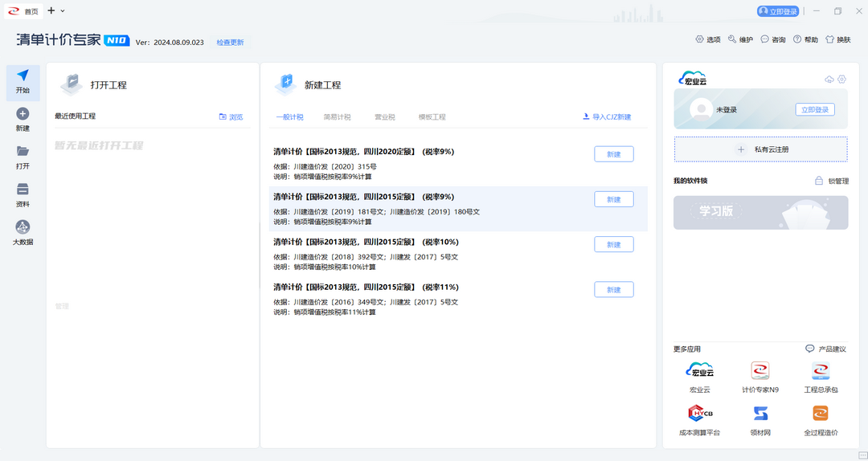
Task: Click the user avatar in 未登录 card
Action: click(702, 109)
